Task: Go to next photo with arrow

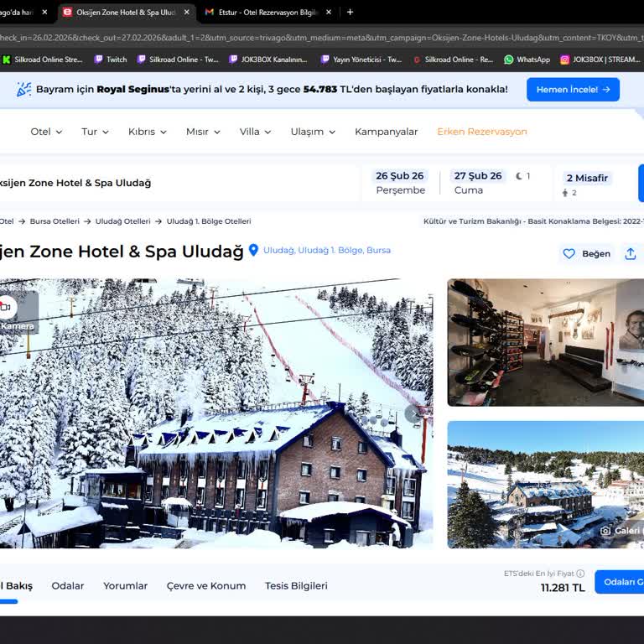Action: pos(413,414)
